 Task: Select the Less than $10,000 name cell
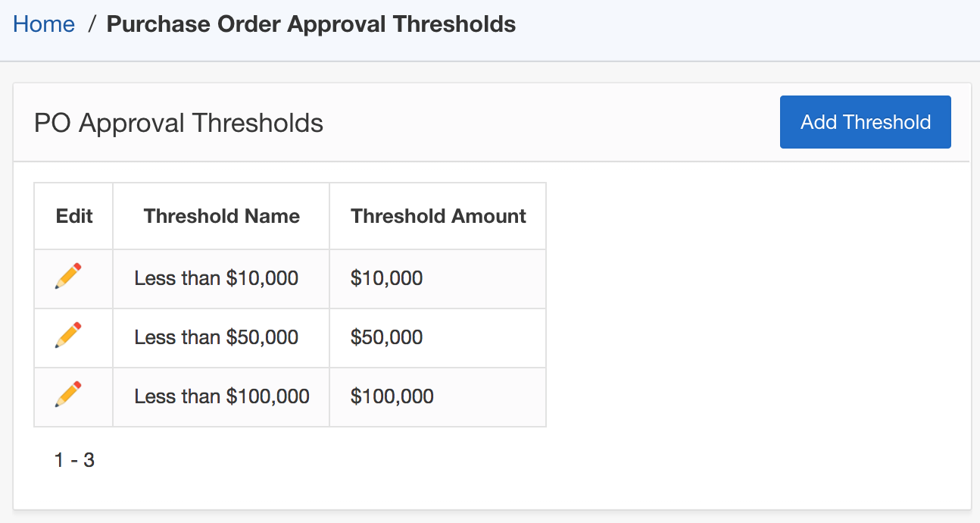(216, 278)
